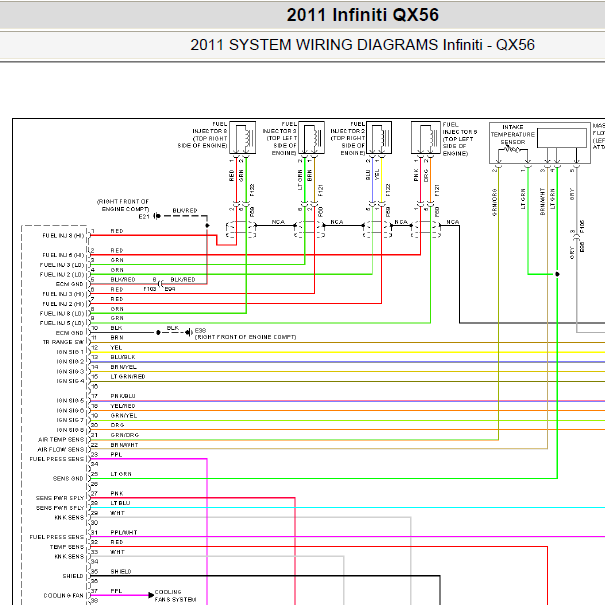Viewport: 605px width, 605px height.
Task: Click the 'E21' ground point label
Action: (x=144, y=217)
